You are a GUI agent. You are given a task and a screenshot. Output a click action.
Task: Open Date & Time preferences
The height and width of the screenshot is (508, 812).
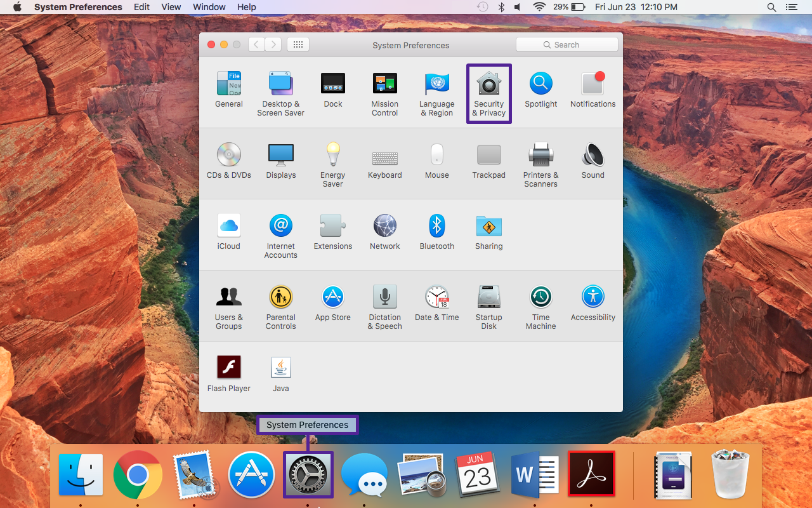437,304
